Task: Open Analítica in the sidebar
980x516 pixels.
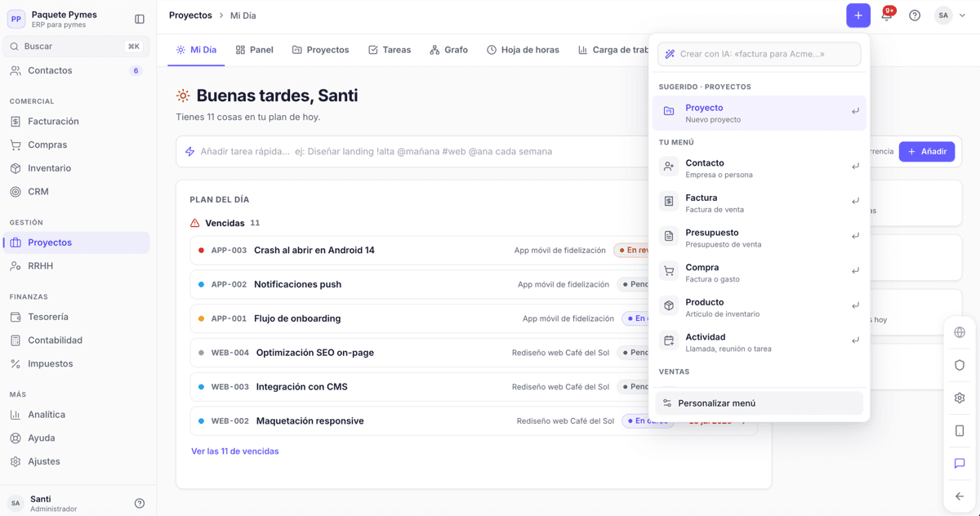Action: tap(78, 415)
